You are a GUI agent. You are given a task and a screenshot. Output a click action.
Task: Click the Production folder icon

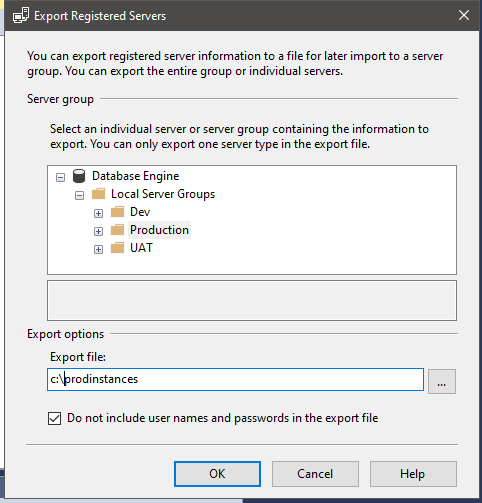click(x=117, y=230)
